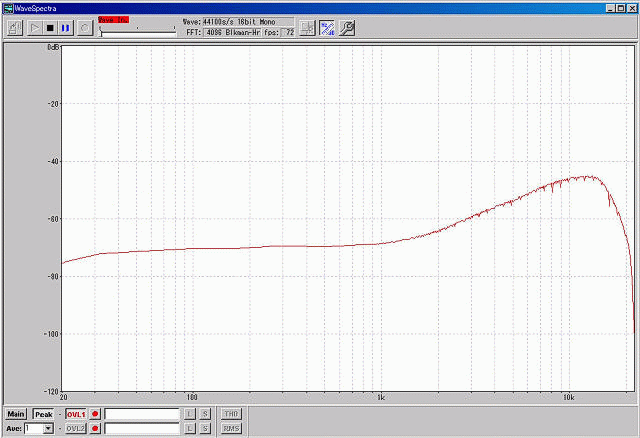
Task: Click the open file icon in toolbar
Action: tap(15, 28)
